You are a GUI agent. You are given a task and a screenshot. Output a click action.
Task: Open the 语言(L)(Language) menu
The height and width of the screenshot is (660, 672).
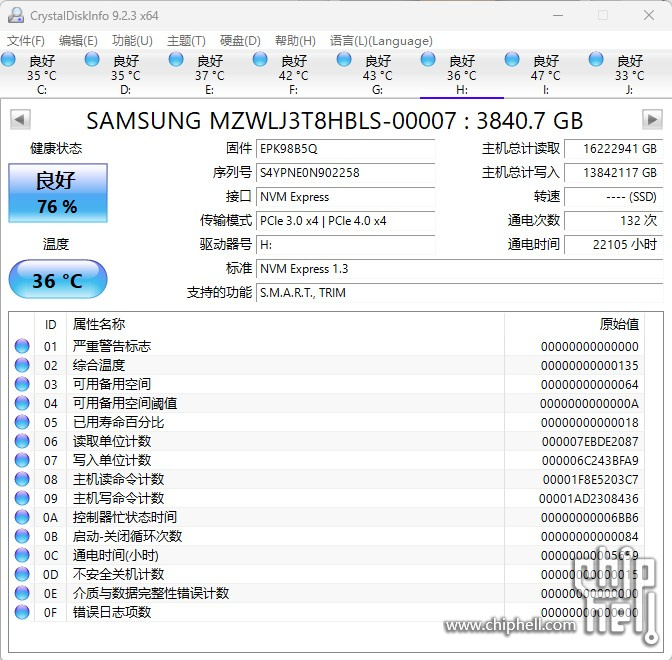click(381, 41)
